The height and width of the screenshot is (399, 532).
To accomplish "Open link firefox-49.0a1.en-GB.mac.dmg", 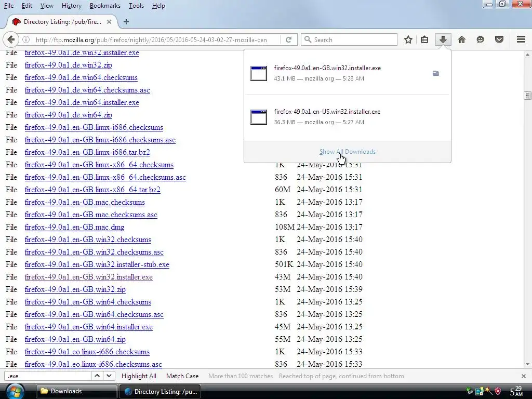I will 74,227.
